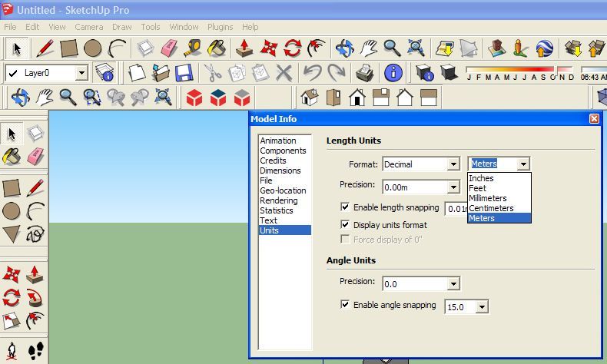Click Zoom Extents in top toolbar

(x=416, y=48)
